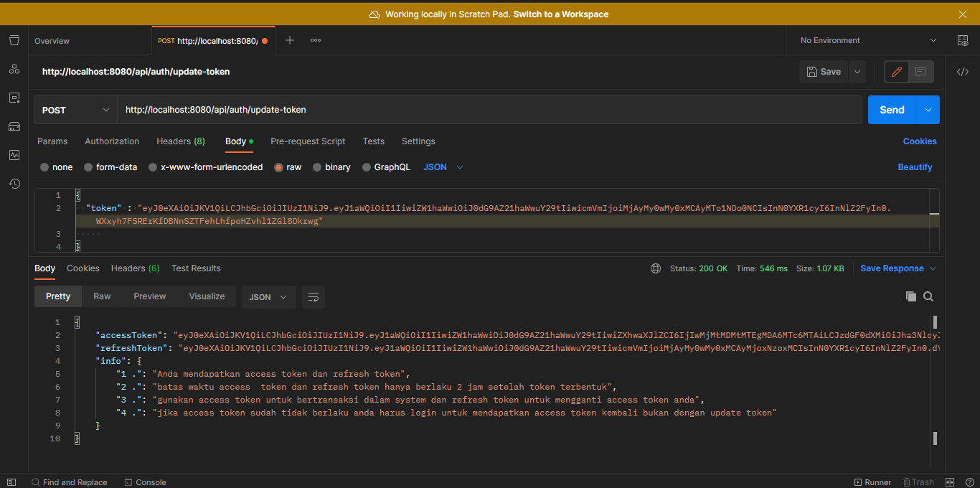This screenshot has width=980, height=488.
Task: Open the Save Response dropdown
Action: tap(898, 268)
